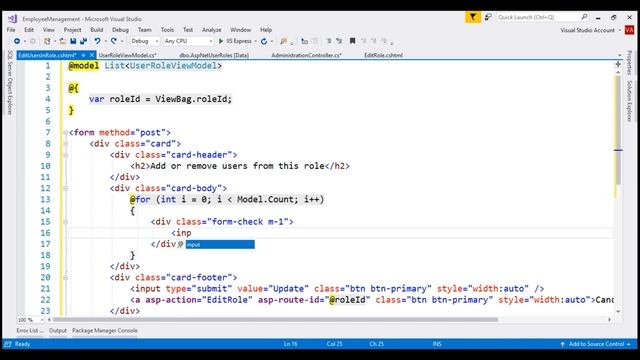Click the Navigate Backward toolbar icon

[x=17, y=41]
